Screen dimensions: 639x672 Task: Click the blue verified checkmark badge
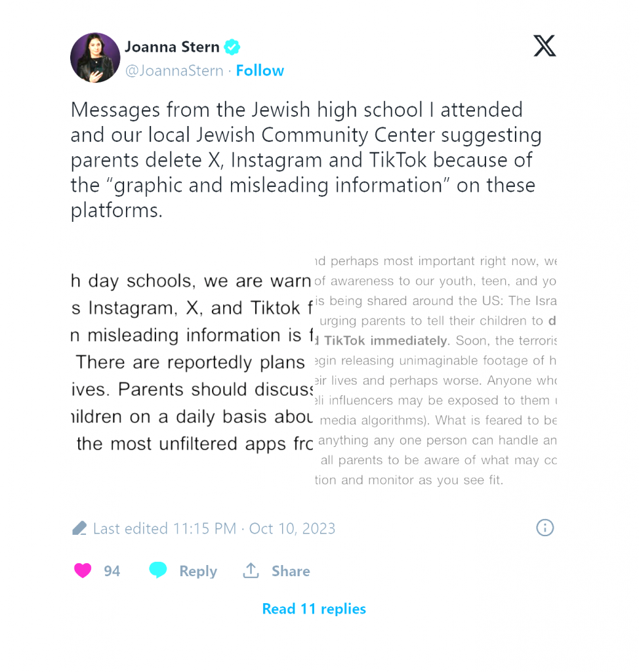click(x=232, y=47)
